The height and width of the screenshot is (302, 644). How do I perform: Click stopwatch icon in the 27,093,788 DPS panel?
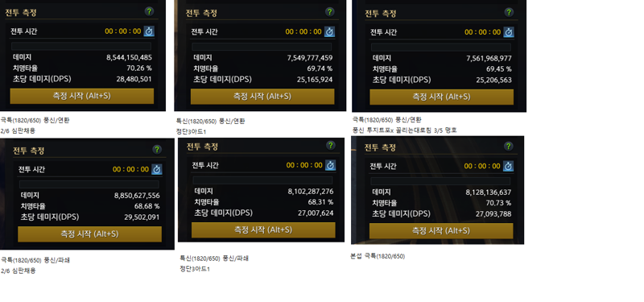tap(509, 166)
